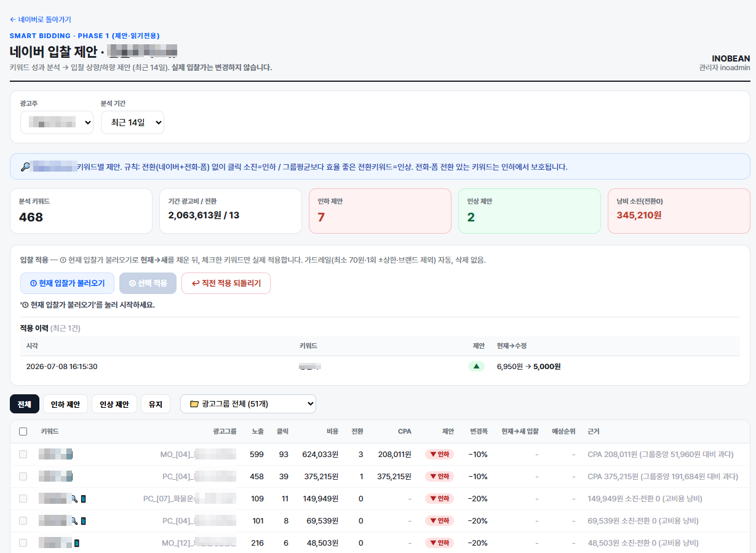The width and height of the screenshot is (756, 553).
Task: Click the 변경폭 column header
Action: point(479,432)
